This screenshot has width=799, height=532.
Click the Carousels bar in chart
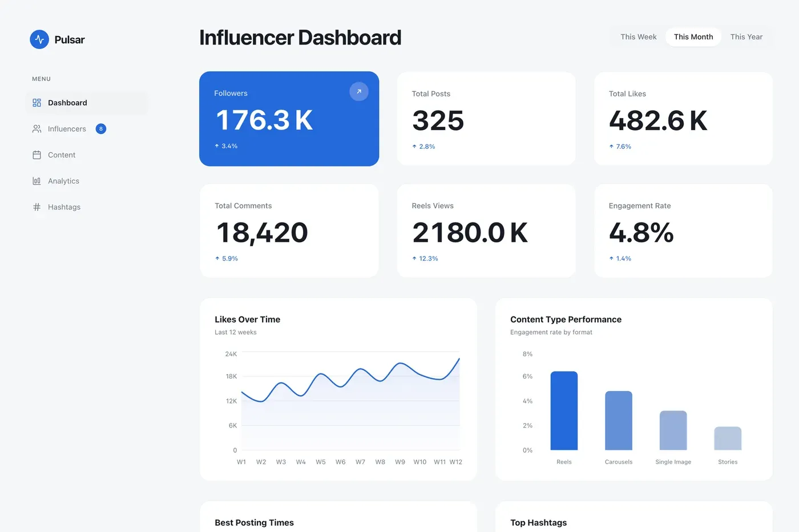[619, 420]
